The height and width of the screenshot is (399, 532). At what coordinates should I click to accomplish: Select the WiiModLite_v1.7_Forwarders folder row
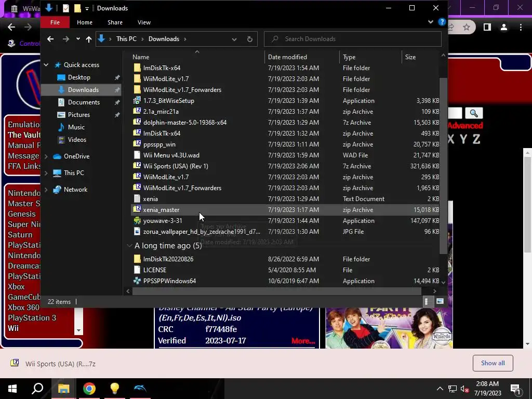click(x=285, y=89)
